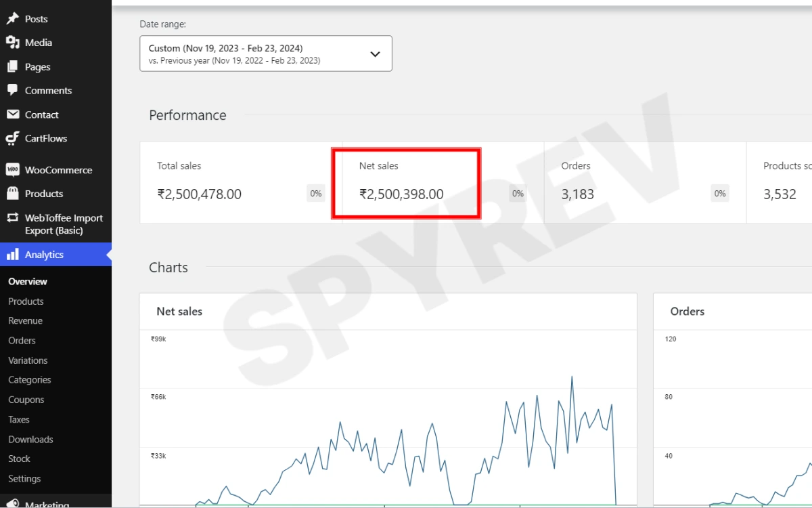Click the Analytics bar chart icon

pyautogui.click(x=12, y=255)
